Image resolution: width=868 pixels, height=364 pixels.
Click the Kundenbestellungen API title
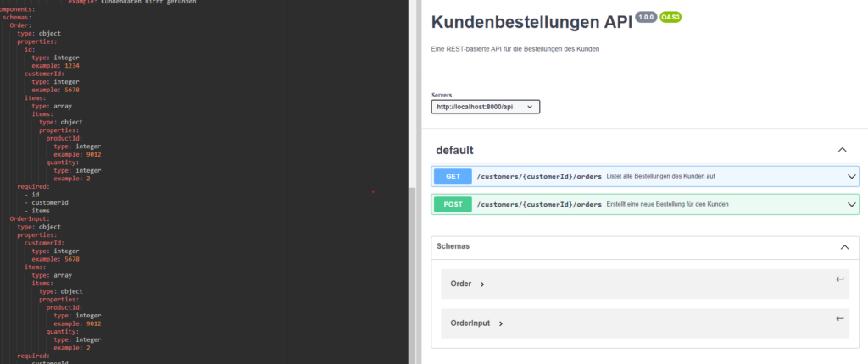531,23
